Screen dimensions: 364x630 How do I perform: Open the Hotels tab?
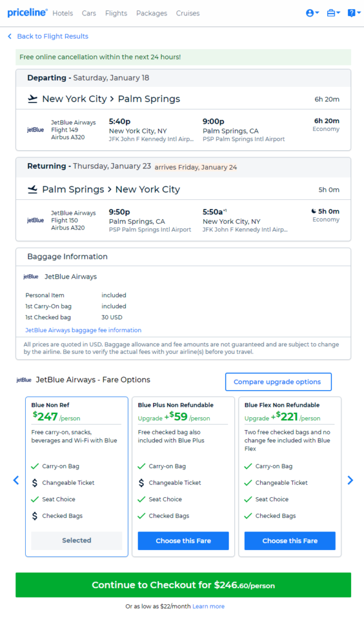[x=63, y=14]
